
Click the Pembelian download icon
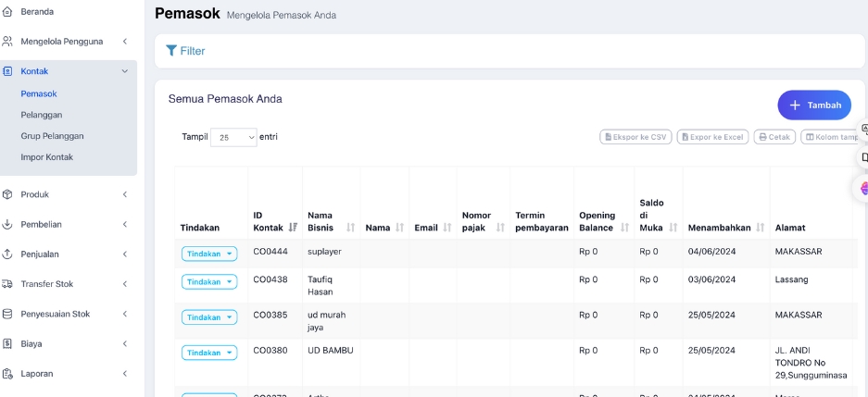pyautogui.click(x=8, y=224)
